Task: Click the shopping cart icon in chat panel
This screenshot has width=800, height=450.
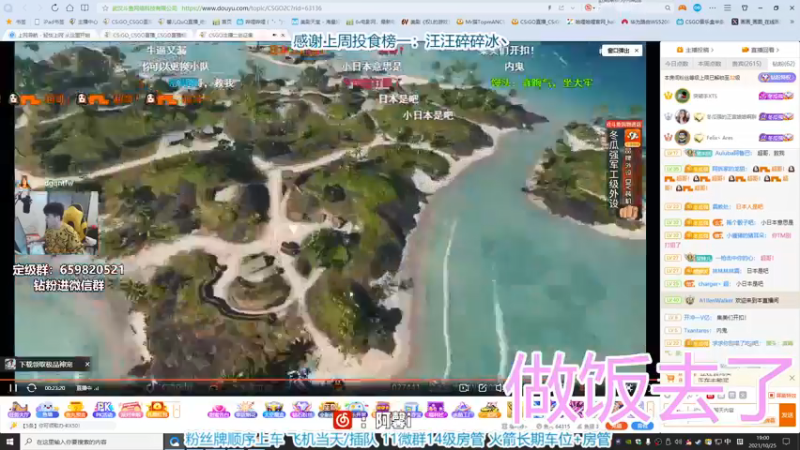Action: [671, 378]
